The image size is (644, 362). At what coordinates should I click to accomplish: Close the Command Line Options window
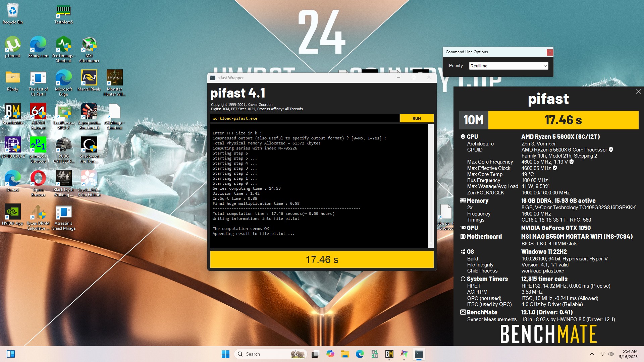pos(549,52)
